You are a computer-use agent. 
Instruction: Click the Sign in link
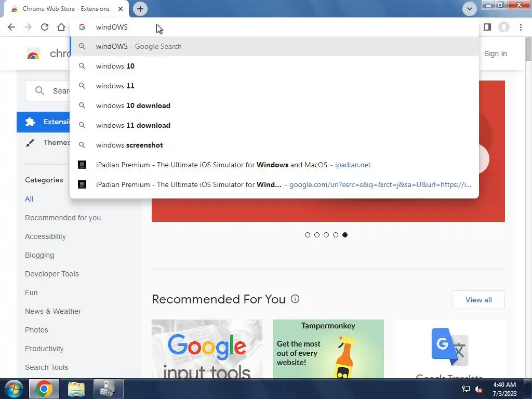[x=495, y=54]
